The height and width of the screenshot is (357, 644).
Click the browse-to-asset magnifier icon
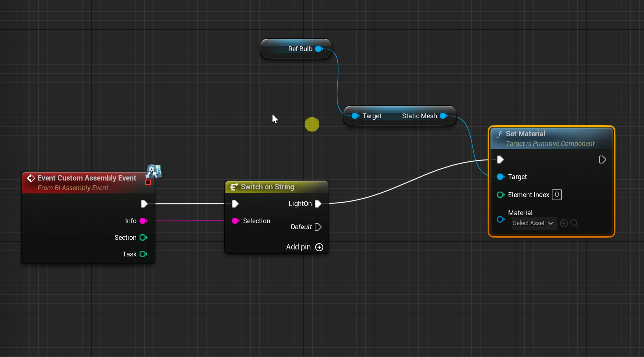coord(574,223)
